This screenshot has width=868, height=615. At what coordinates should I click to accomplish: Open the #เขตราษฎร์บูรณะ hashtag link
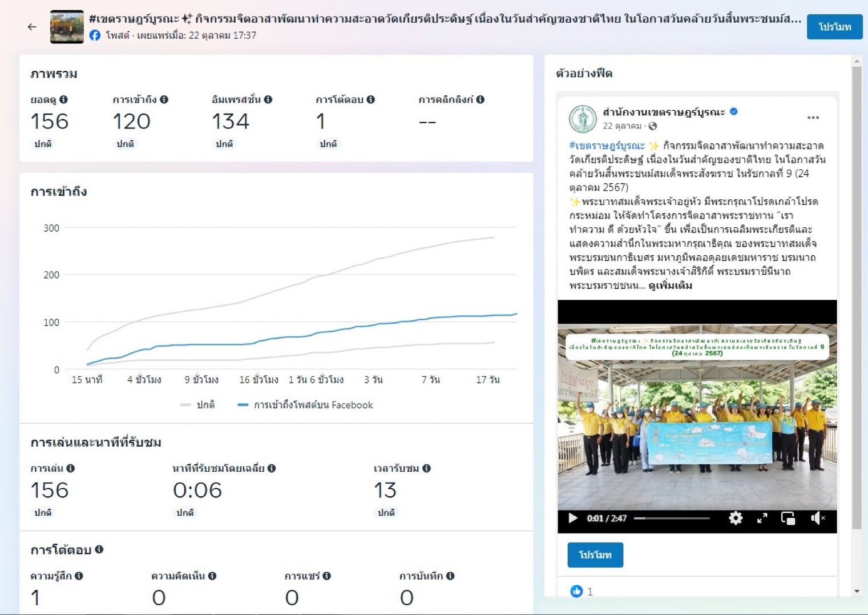[x=607, y=146]
